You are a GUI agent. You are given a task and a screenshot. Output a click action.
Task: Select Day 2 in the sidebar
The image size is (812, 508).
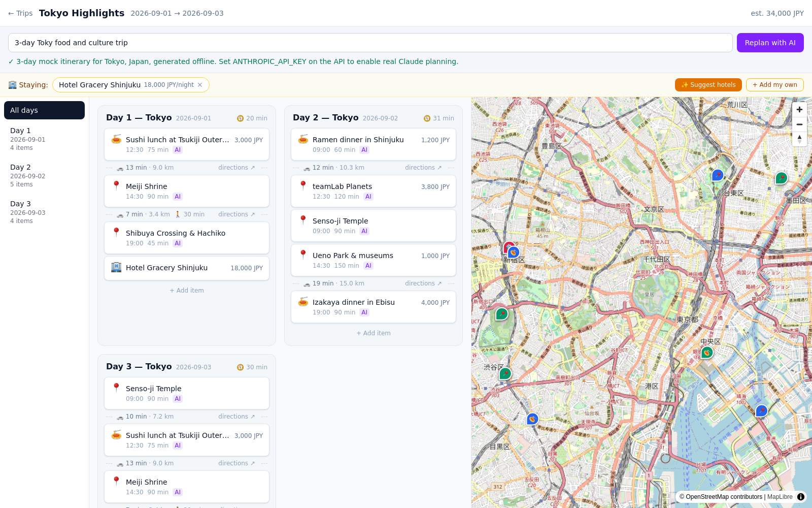(44, 175)
